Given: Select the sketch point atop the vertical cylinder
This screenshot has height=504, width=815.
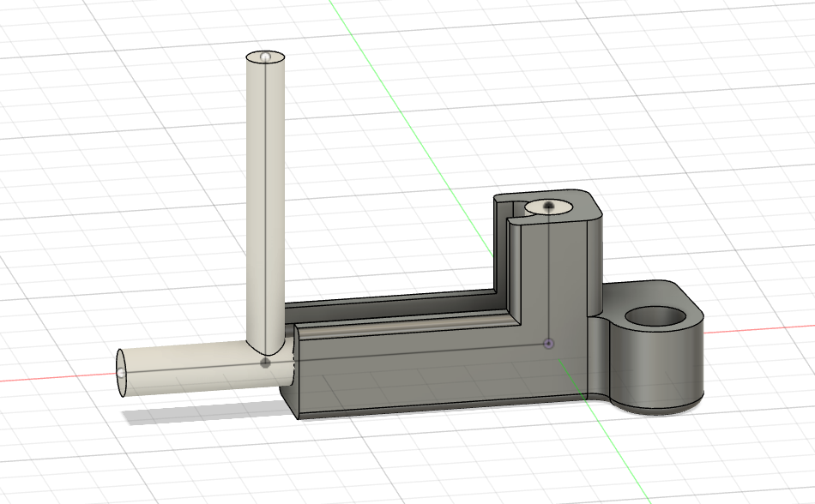Looking at the screenshot, I should coord(266,56).
